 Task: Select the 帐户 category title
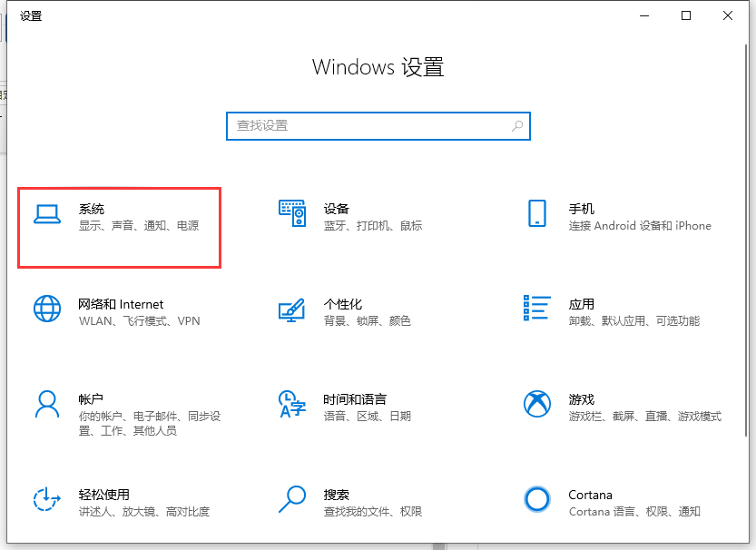pyautogui.click(x=91, y=399)
